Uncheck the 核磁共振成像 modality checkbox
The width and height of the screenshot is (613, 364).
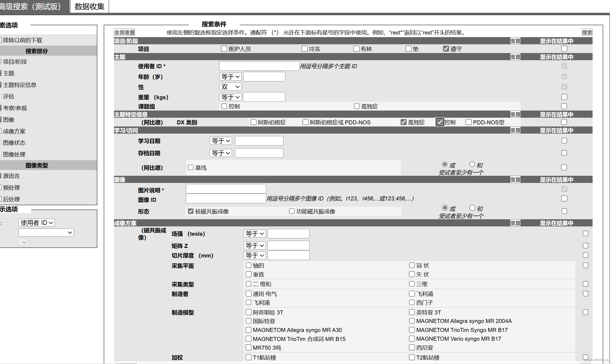191,211
